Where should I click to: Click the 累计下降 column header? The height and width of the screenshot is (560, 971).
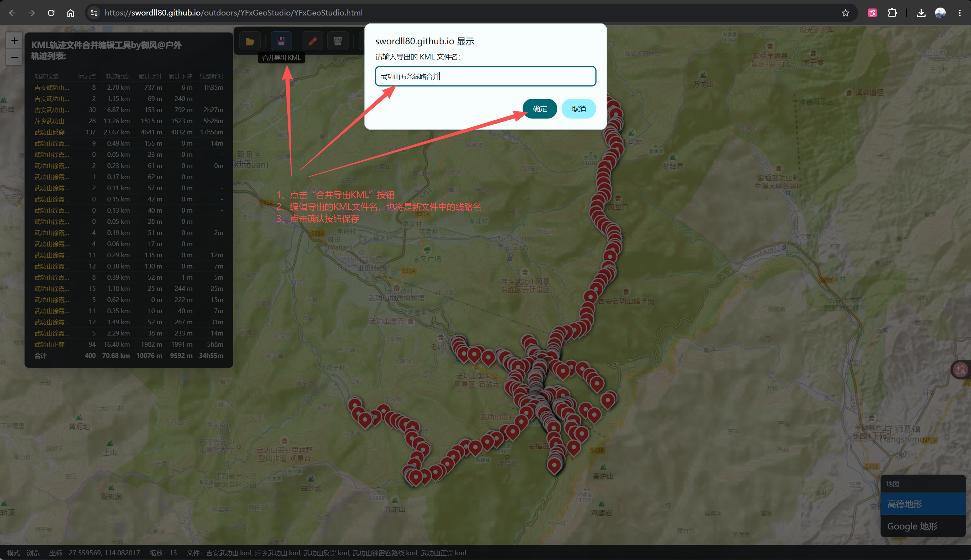coord(181,76)
